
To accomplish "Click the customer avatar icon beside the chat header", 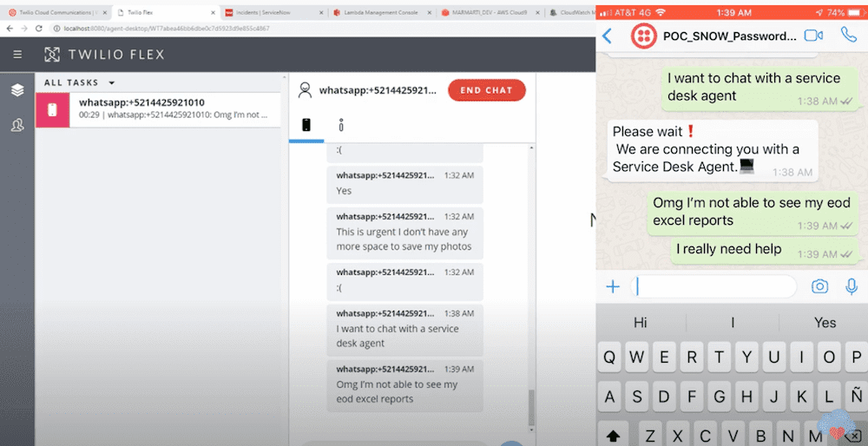I will [305, 90].
